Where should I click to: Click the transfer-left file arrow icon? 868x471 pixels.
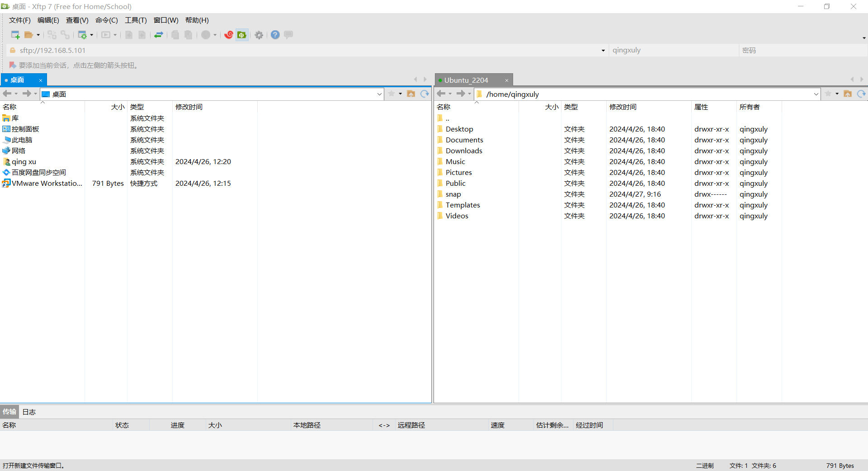[129, 35]
